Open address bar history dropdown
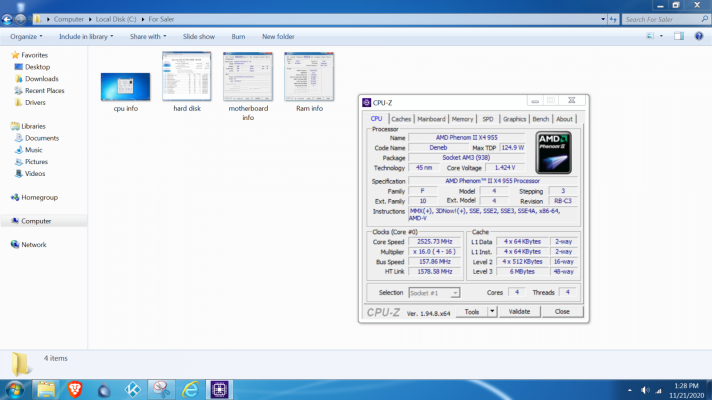 click(x=603, y=19)
